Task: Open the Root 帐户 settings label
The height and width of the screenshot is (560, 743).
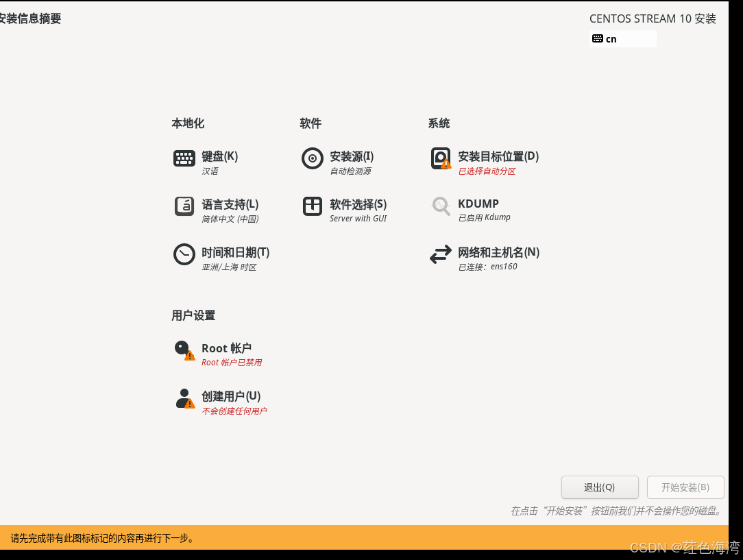Action: coord(226,348)
